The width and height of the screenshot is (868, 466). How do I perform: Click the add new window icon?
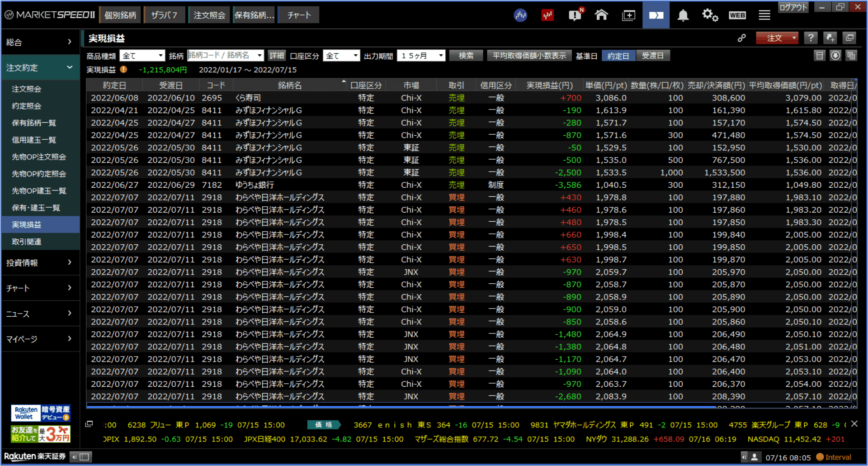pyautogui.click(x=628, y=15)
